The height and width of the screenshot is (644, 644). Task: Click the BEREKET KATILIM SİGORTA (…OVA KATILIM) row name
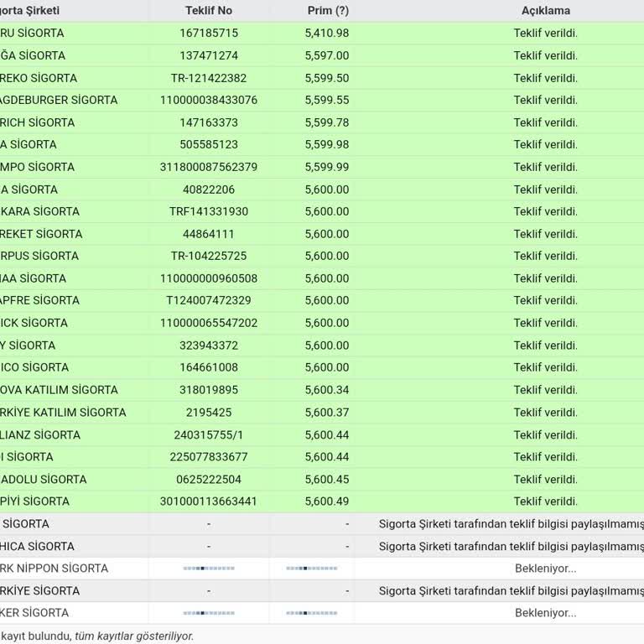(x=59, y=390)
